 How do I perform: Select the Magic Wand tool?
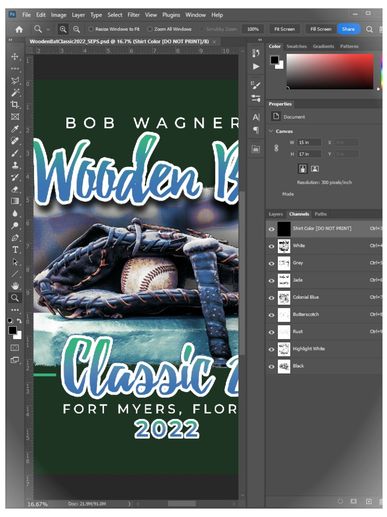(x=15, y=92)
